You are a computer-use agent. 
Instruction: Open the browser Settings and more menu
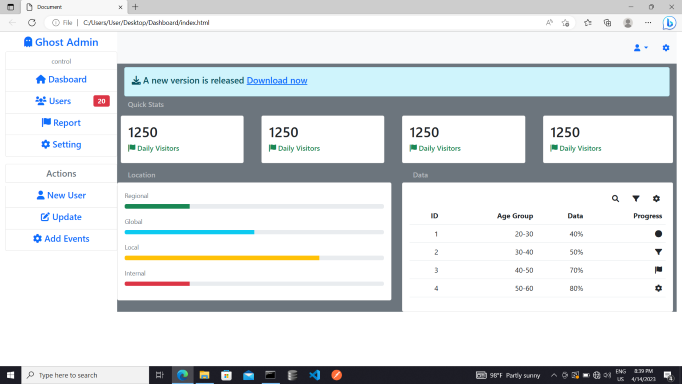tap(648, 23)
